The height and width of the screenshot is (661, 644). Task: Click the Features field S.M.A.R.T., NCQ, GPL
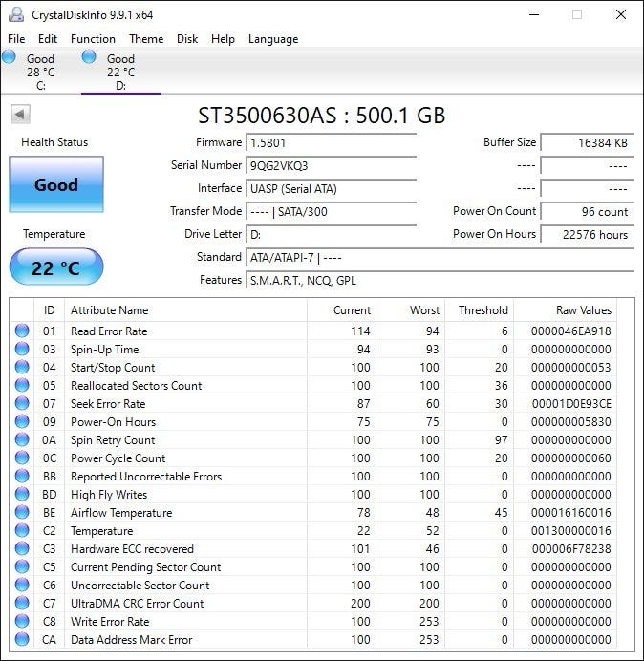[x=440, y=280]
